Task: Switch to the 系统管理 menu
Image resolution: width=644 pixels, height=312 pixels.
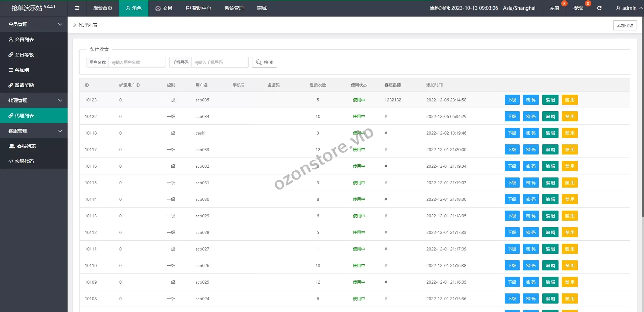Action: pos(234,8)
